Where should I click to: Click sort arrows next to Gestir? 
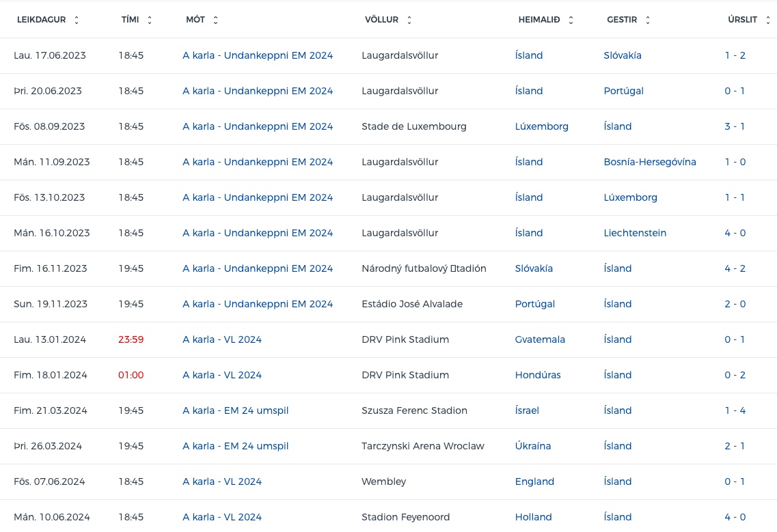tap(647, 20)
